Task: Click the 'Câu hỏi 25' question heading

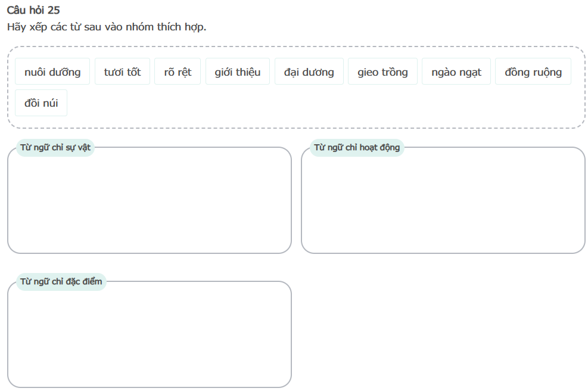Action: [x=33, y=10]
